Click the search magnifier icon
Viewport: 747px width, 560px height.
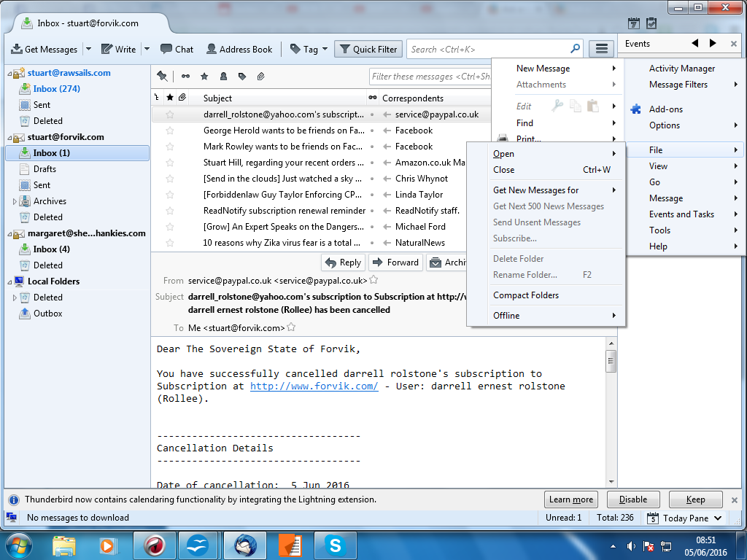(575, 49)
